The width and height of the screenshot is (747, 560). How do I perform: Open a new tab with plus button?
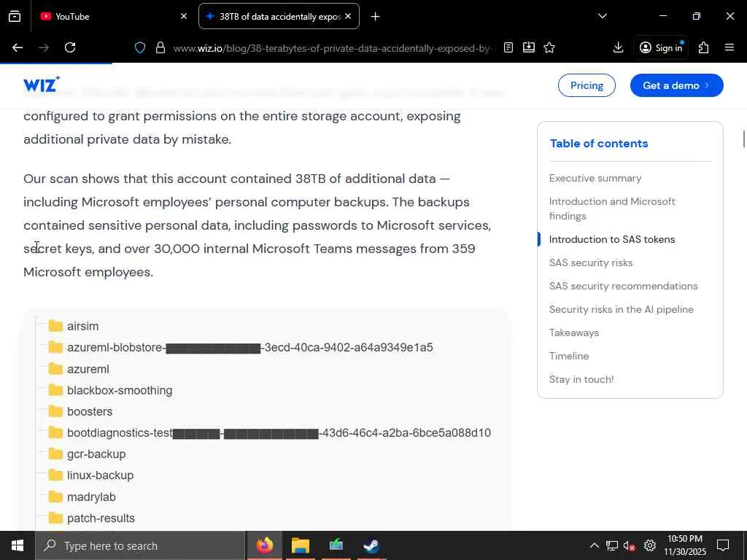click(x=376, y=17)
